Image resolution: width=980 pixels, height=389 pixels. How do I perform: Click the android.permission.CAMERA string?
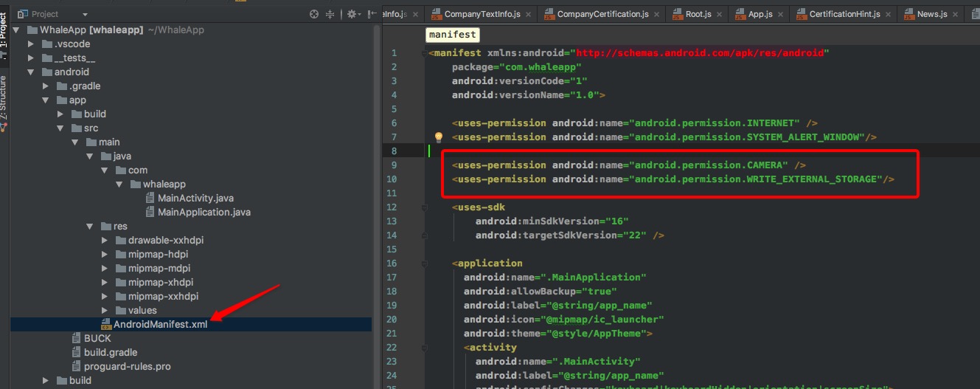709,165
